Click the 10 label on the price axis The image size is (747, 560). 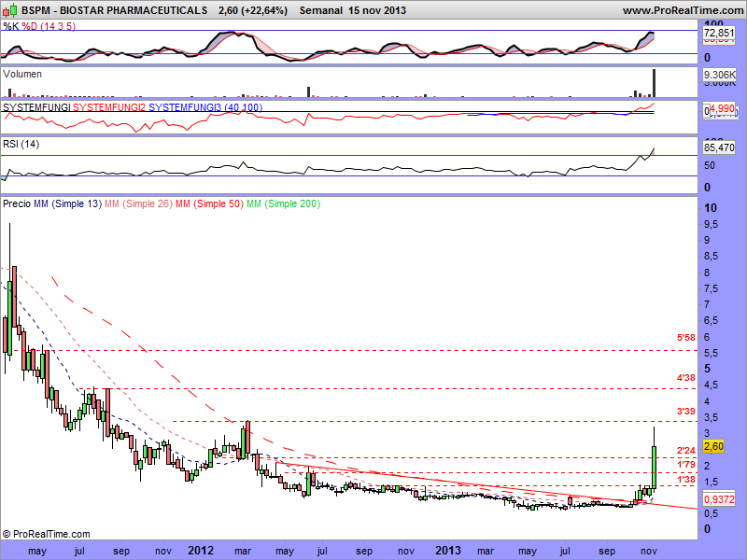[711, 207]
